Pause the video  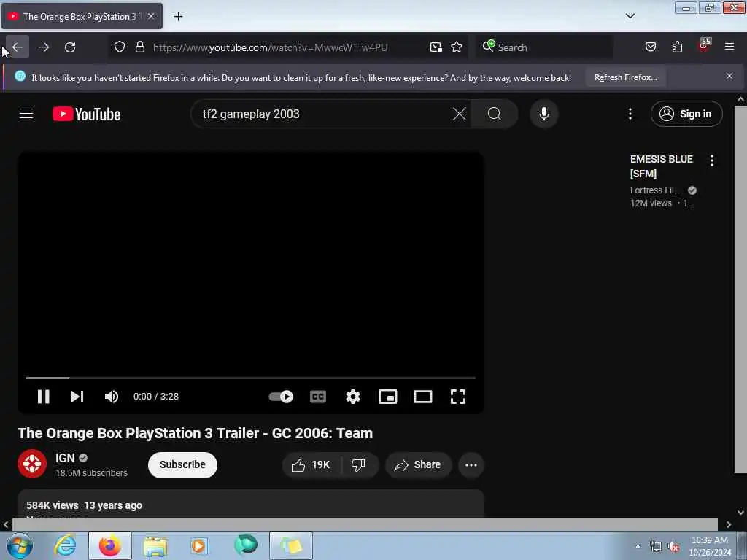pyautogui.click(x=43, y=397)
